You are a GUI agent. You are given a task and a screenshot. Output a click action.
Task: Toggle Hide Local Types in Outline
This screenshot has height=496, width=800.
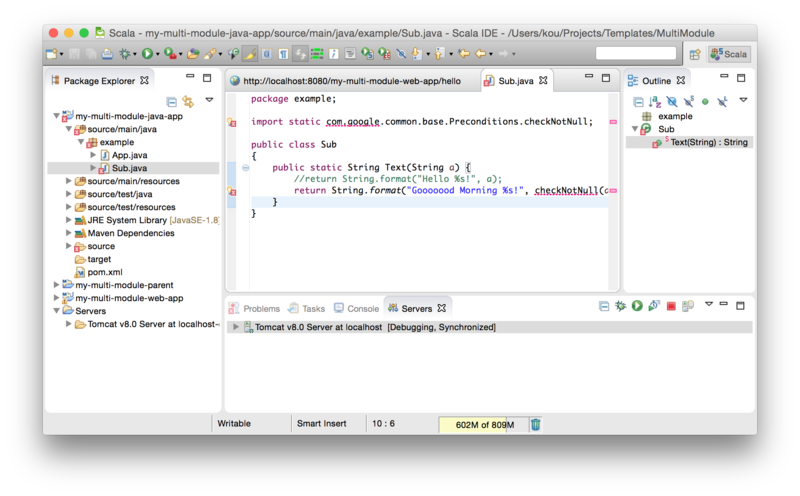coord(721,102)
